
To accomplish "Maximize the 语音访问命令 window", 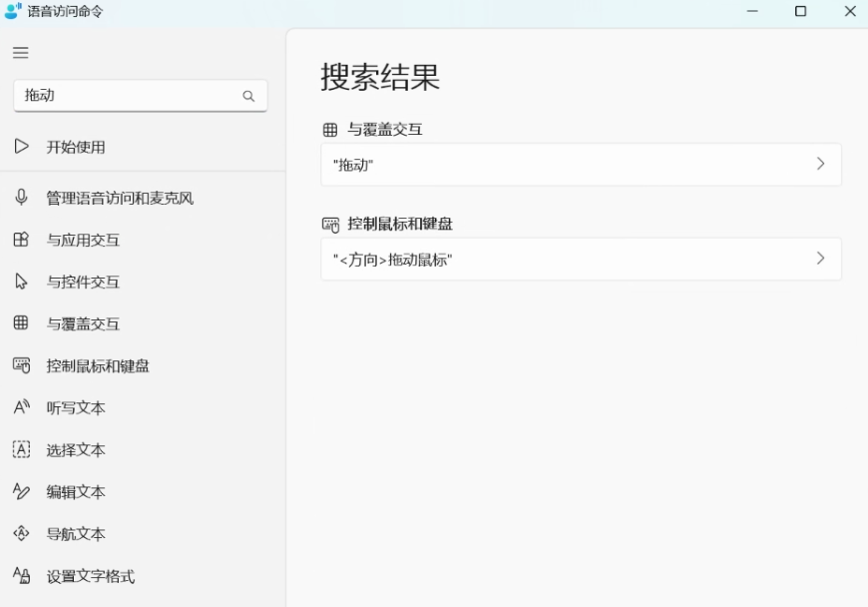I will 800,11.
